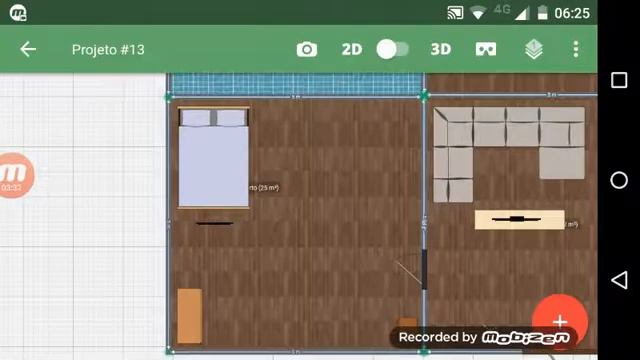Tap the Android Recent Apps square button
The image size is (640, 360).
(619, 80)
